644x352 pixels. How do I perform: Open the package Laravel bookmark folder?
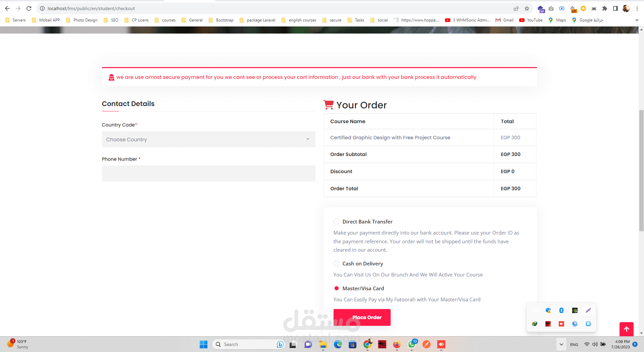pyautogui.click(x=257, y=20)
